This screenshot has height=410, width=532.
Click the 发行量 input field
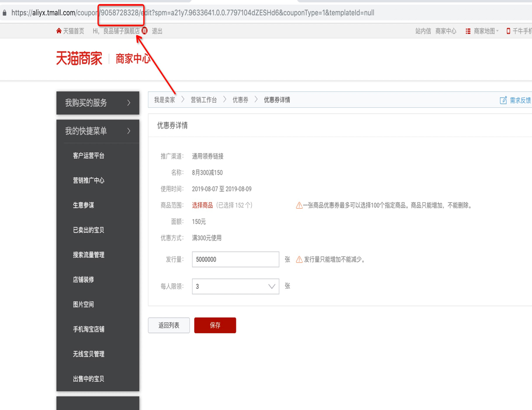235,259
